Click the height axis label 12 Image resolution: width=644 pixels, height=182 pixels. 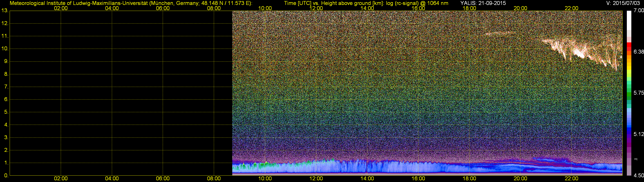click(x=5, y=23)
